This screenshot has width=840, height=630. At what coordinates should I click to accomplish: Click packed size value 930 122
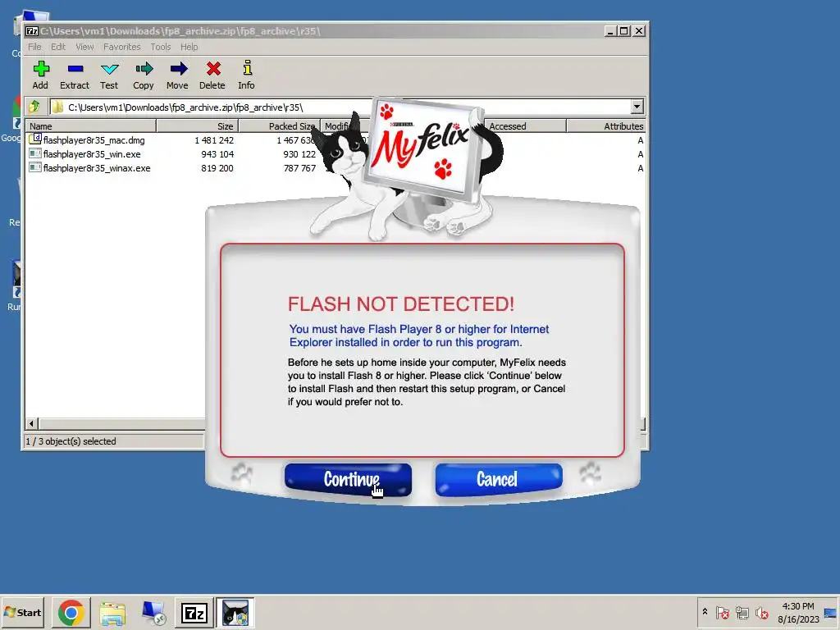click(x=299, y=154)
